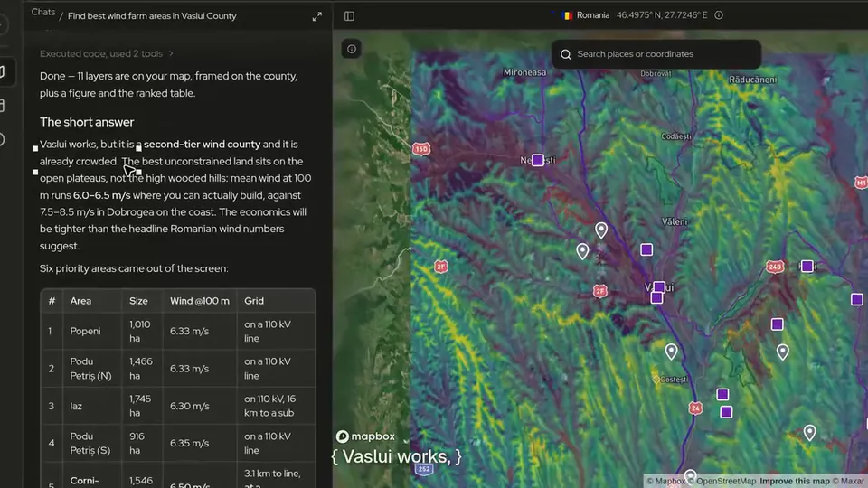Click 'Improve this map' link
Image resolution: width=868 pixels, height=488 pixels.
click(795, 482)
